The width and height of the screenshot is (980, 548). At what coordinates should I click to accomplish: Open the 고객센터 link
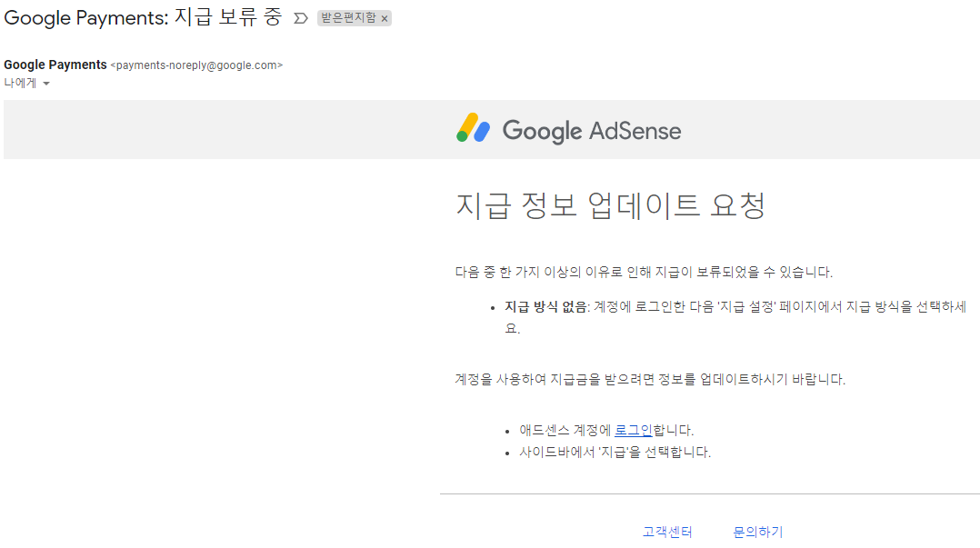coord(667,532)
